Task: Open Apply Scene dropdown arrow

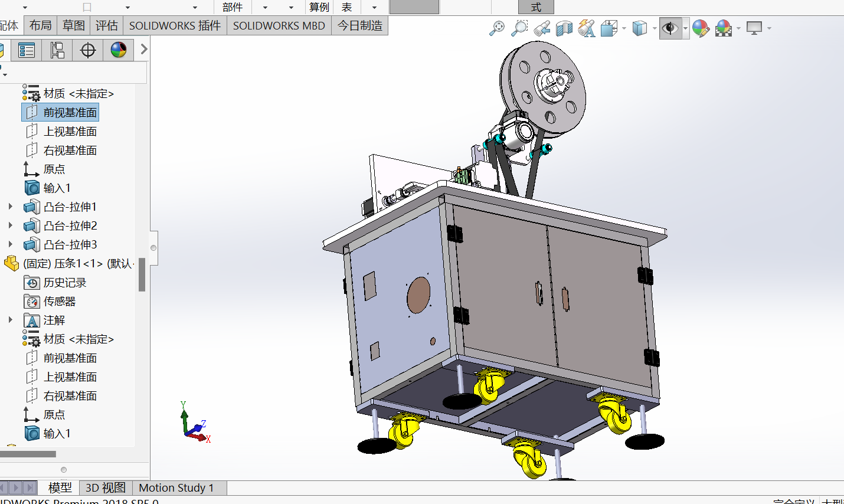Action: pyautogui.click(x=739, y=28)
